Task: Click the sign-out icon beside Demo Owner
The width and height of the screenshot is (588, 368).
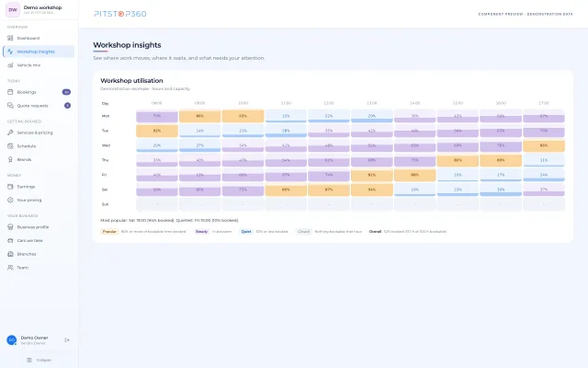Action: 67,339
